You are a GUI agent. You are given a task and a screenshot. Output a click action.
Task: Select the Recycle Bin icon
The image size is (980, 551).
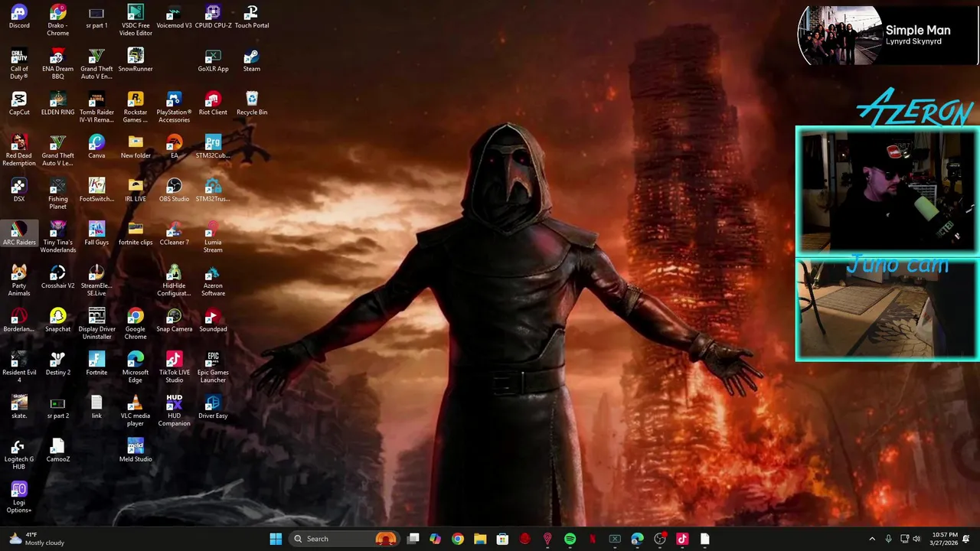[x=251, y=104]
